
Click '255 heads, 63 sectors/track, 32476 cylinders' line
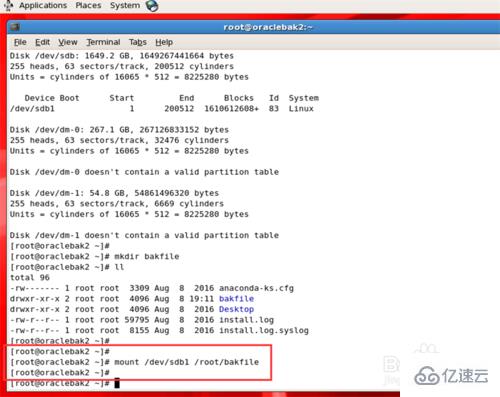click(x=119, y=140)
